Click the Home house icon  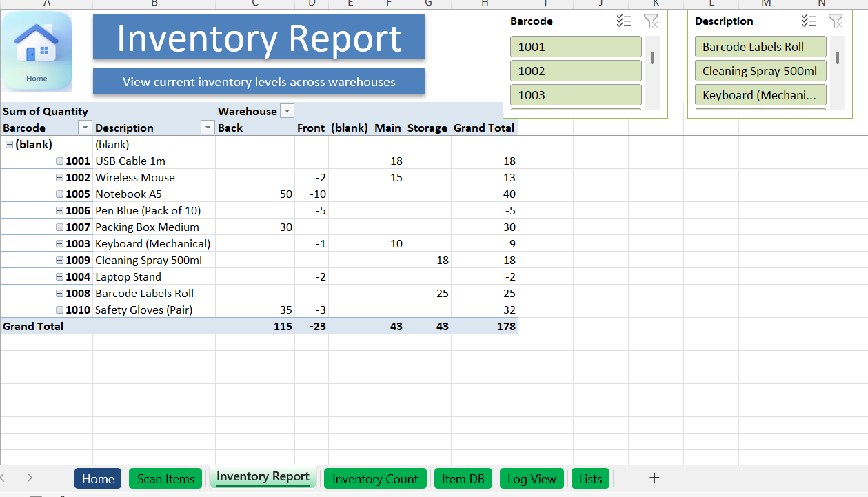pos(37,51)
